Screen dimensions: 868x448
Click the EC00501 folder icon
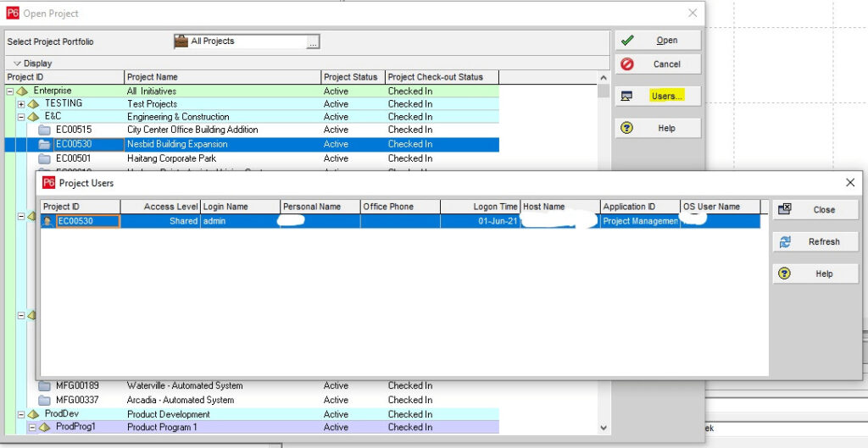tap(44, 158)
